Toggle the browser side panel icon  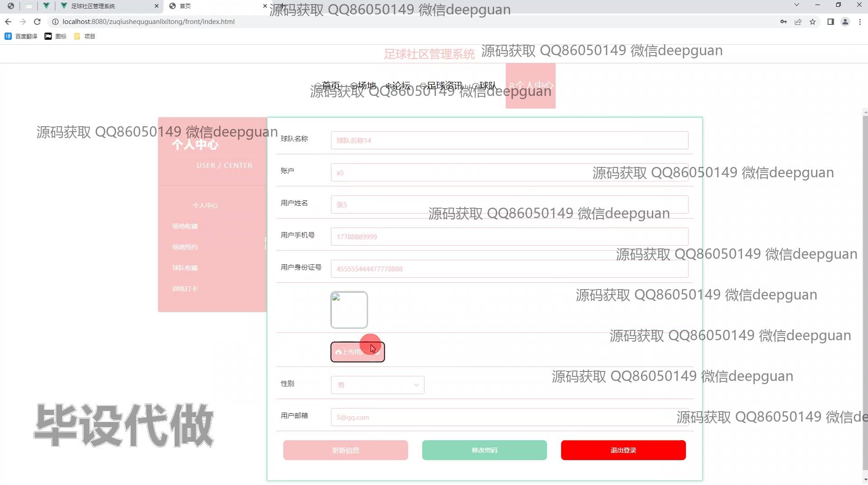830,22
